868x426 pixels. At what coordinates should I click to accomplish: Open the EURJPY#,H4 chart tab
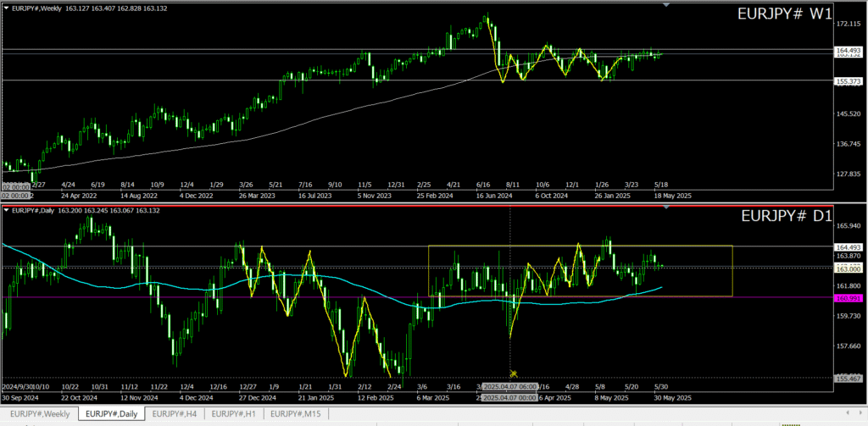(175, 413)
